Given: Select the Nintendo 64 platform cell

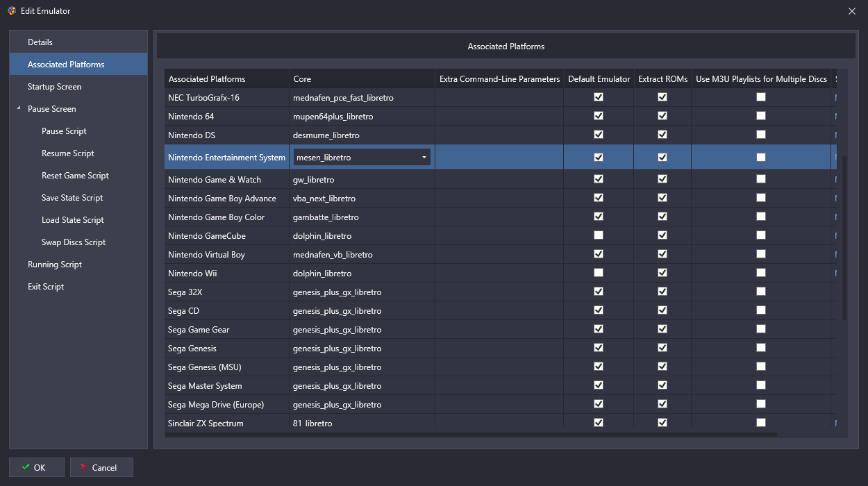Looking at the screenshot, I should 227,116.
